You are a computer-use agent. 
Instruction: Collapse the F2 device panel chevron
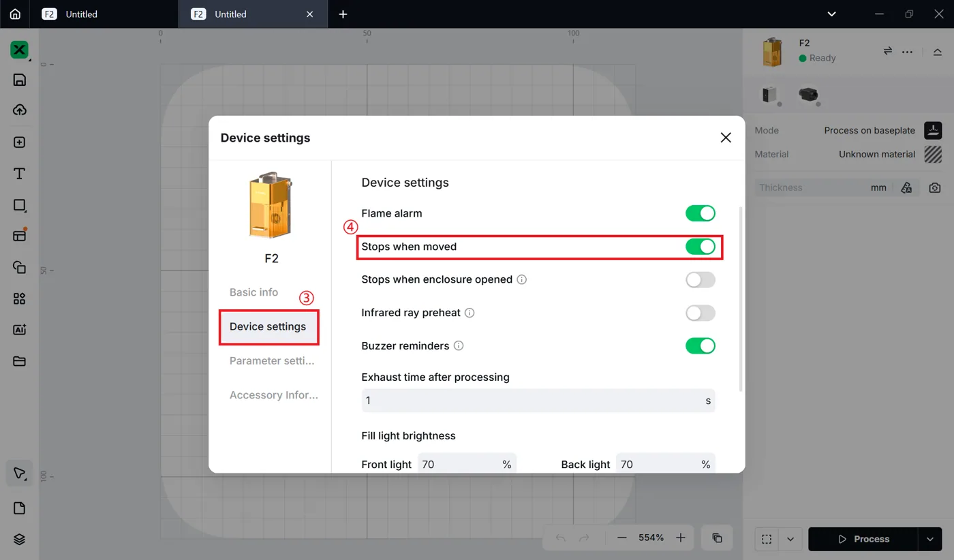coord(938,52)
